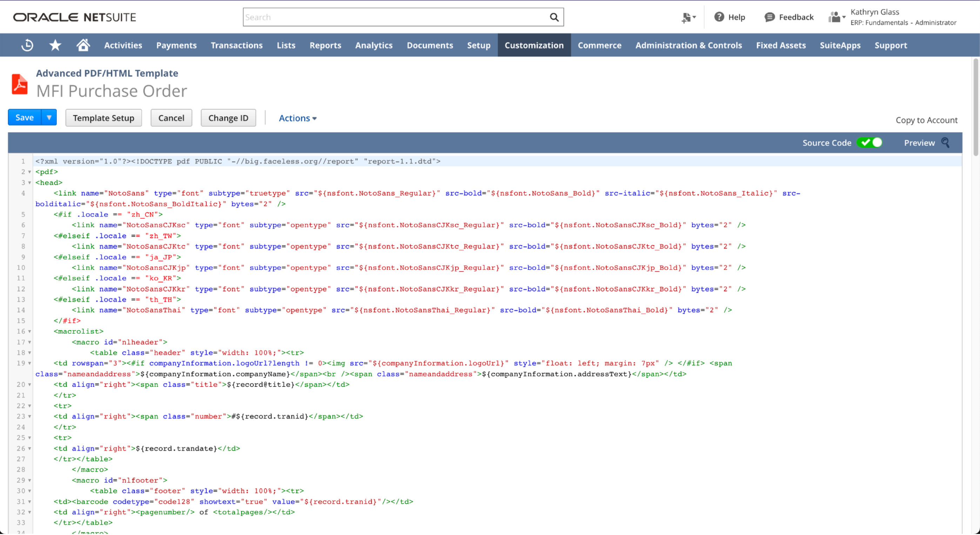Open the change roles user icon
The image size is (980, 535).
837,17
